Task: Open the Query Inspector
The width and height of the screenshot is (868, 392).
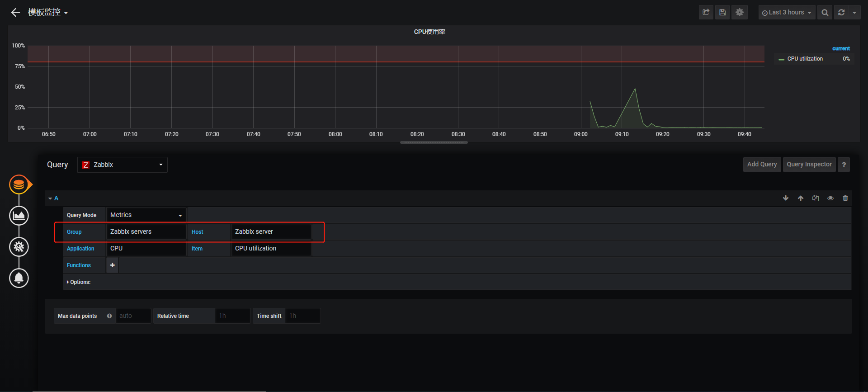Action: [x=809, y=165]
